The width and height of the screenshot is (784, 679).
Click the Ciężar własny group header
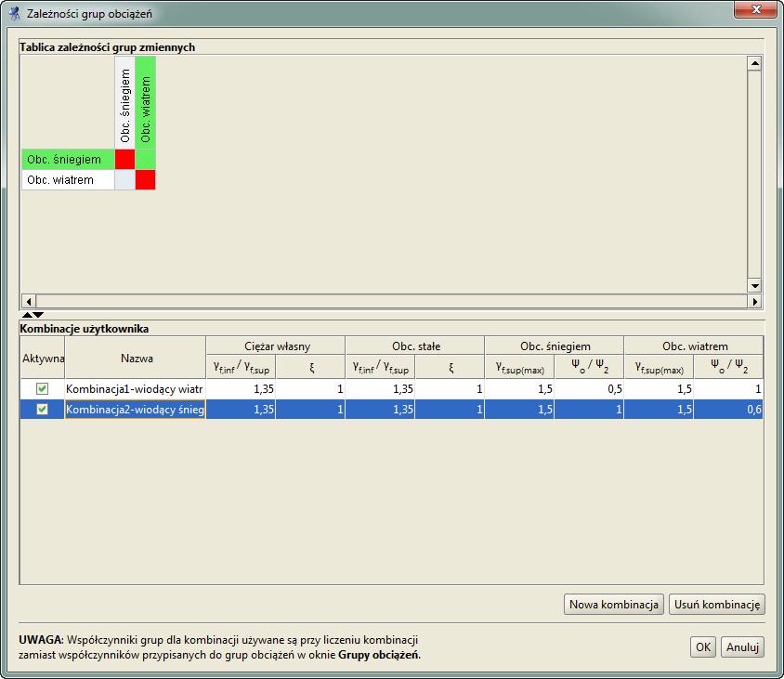[x=276, y=346]
